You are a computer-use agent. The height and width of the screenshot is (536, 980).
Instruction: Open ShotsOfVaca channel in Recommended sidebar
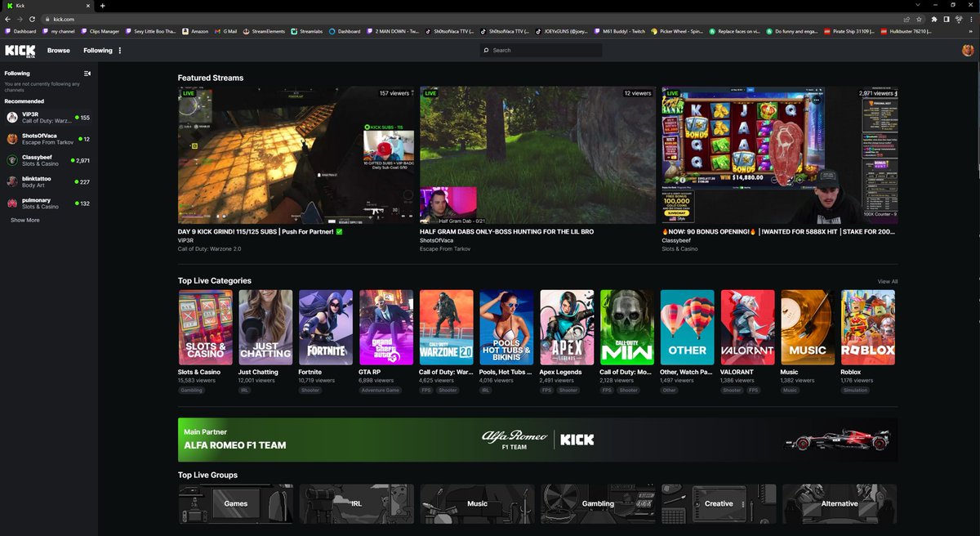(49, 139)
